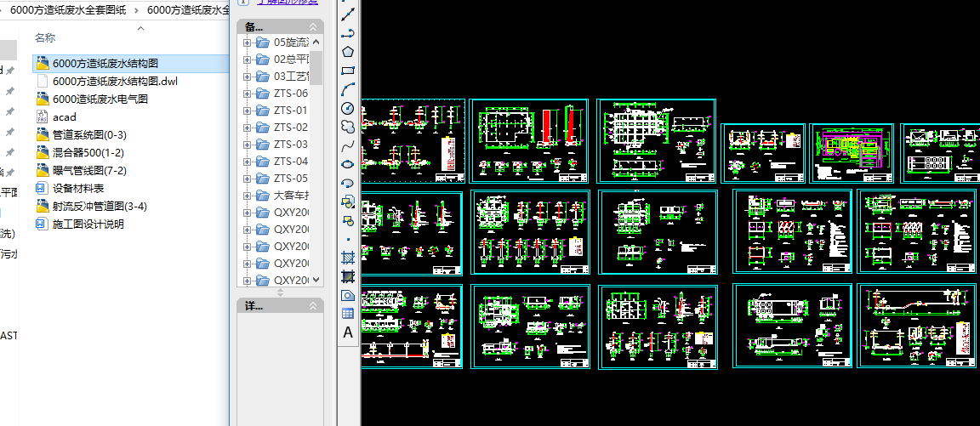The height and width of the screenshot is (426, 980).
Task: Click the Table tool icon
Action: pyautogui.click(x=348, y=314)
